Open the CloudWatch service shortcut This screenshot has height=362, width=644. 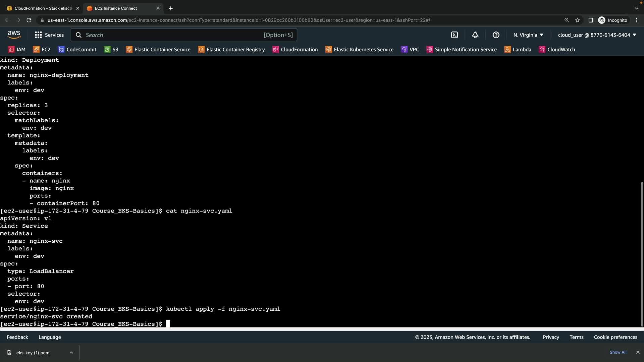557,50
